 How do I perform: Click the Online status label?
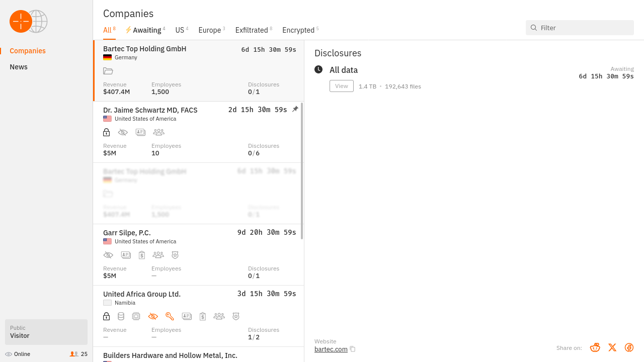[22, 354]
